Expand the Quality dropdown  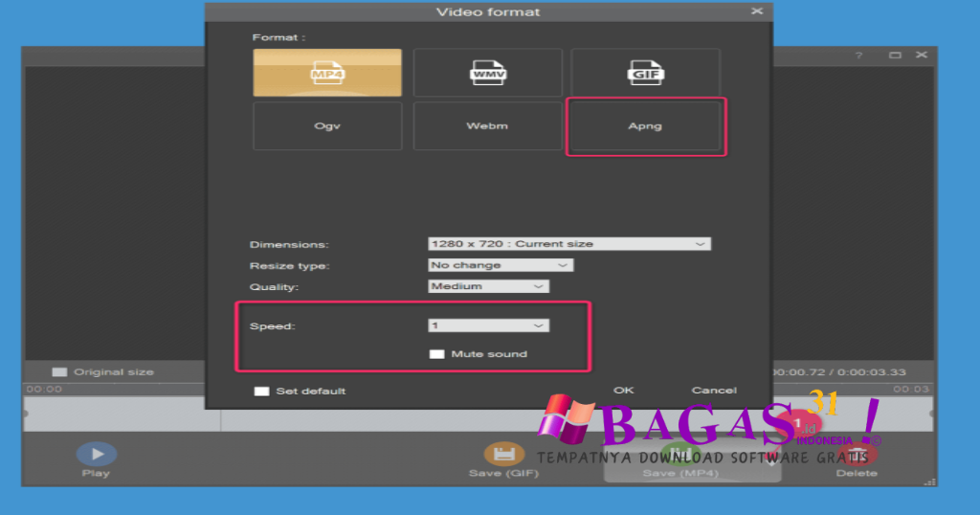point(488,286)
